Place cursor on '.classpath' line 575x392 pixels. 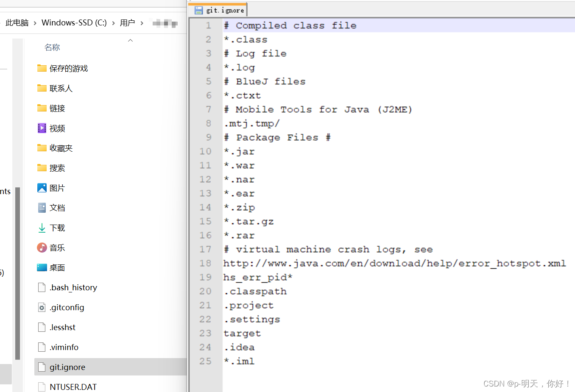(x=255, y=291)
